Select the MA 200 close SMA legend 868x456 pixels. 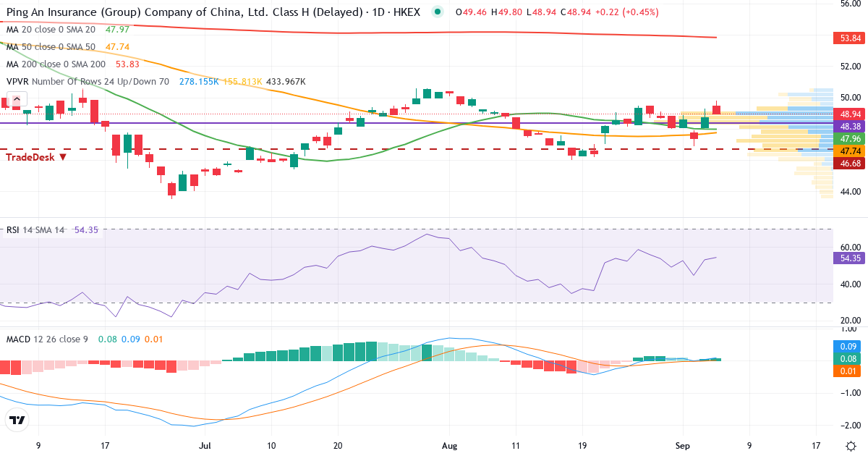[x=56, y=64]
